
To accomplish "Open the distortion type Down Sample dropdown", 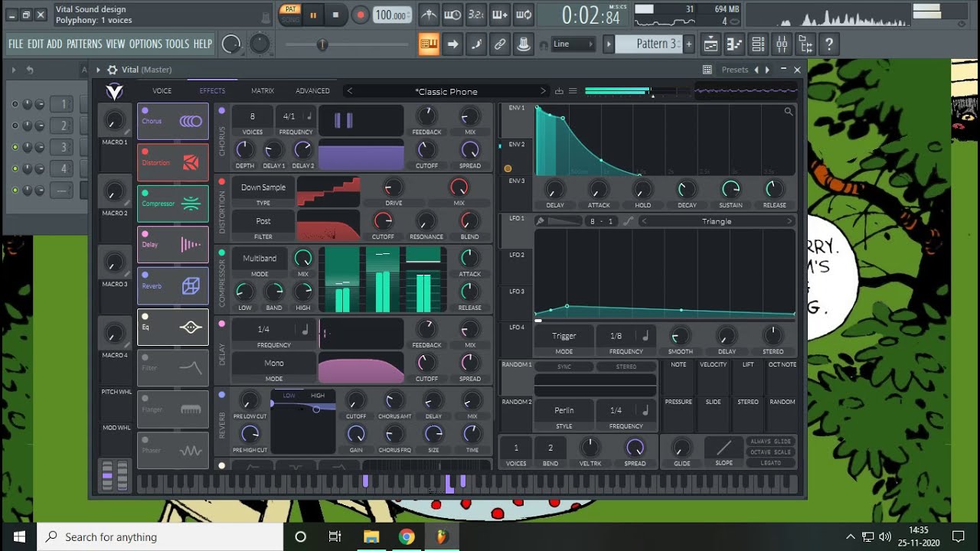I will (x=263, y=187).
